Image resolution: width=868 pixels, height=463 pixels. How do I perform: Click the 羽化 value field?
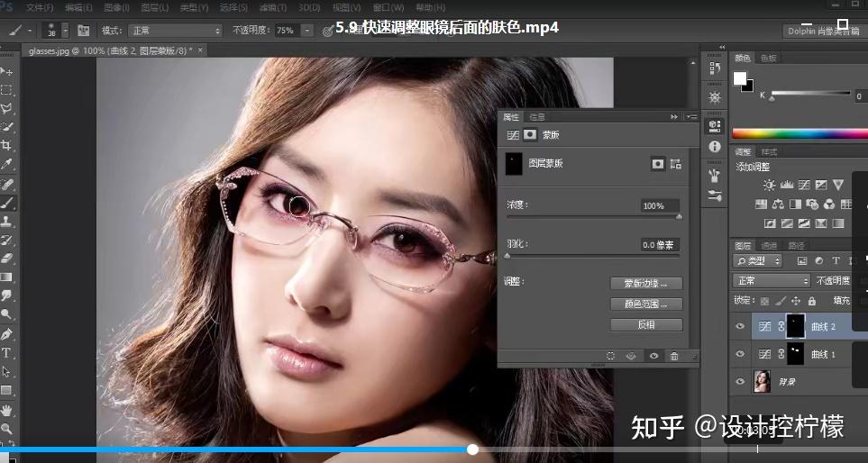[x=660, y=245]
